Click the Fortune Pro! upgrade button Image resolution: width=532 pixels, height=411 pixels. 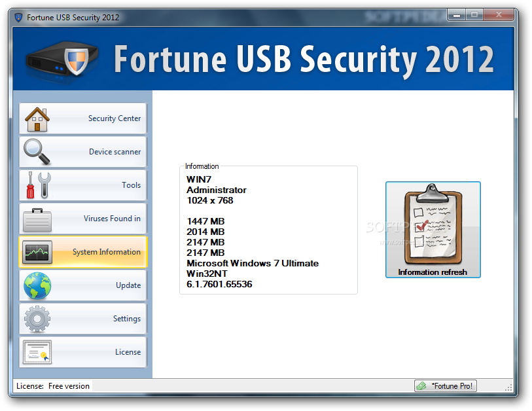pyautogui.click(x=446, y=386)
